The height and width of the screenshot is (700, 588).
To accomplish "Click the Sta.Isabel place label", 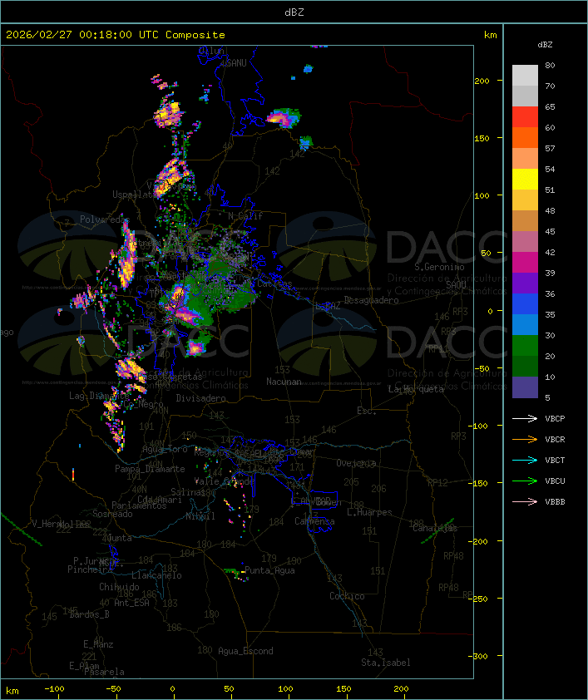I will 386,663.
